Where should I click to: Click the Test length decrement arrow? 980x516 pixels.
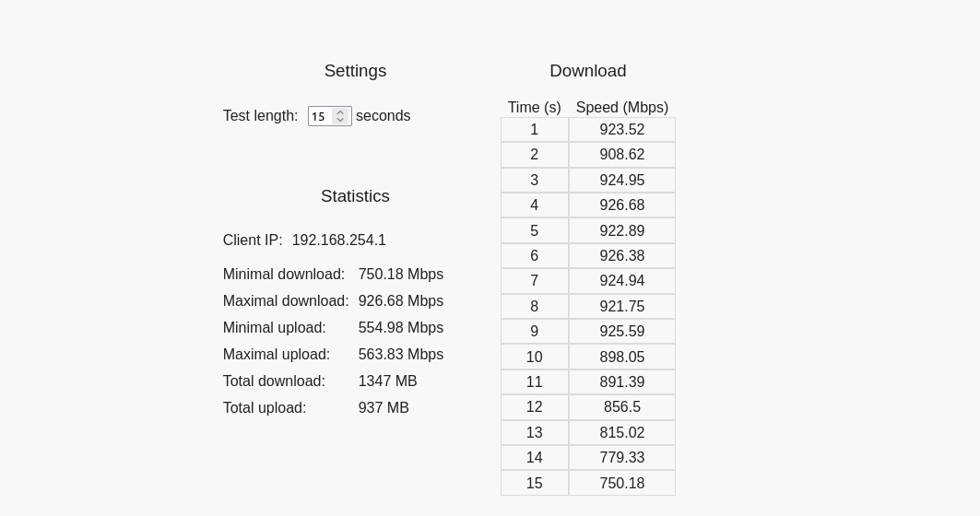tap(340, 120)
